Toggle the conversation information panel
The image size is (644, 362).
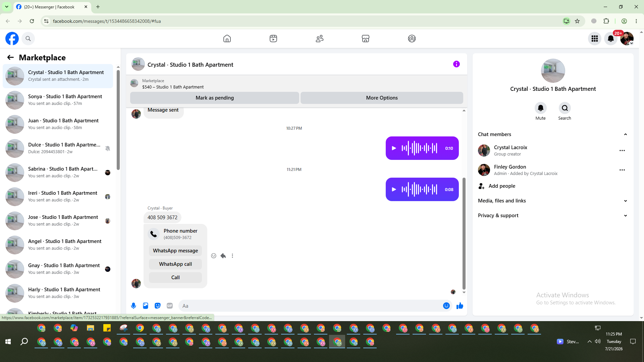coord(457,64)
